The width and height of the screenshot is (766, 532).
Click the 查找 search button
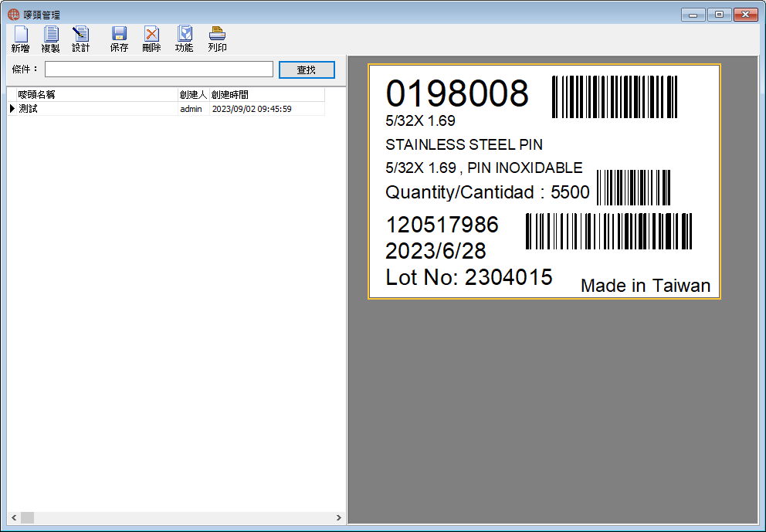[x=307, y=69]
